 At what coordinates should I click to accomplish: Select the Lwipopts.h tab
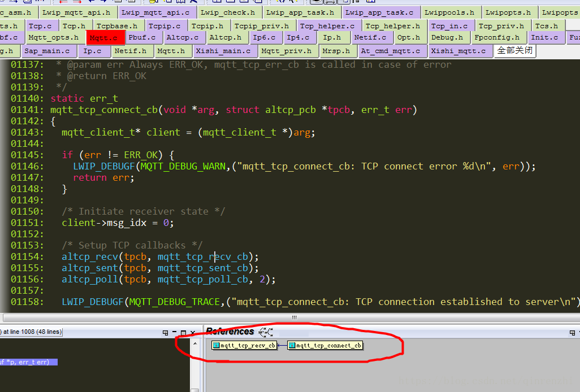coord(510,12)
